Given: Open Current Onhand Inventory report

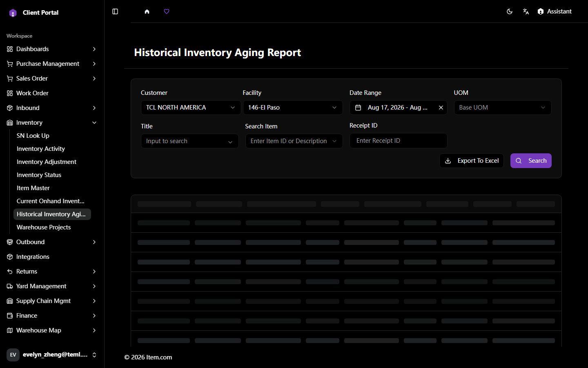Looking at the screenshot, I should click(x=52, y=201).
